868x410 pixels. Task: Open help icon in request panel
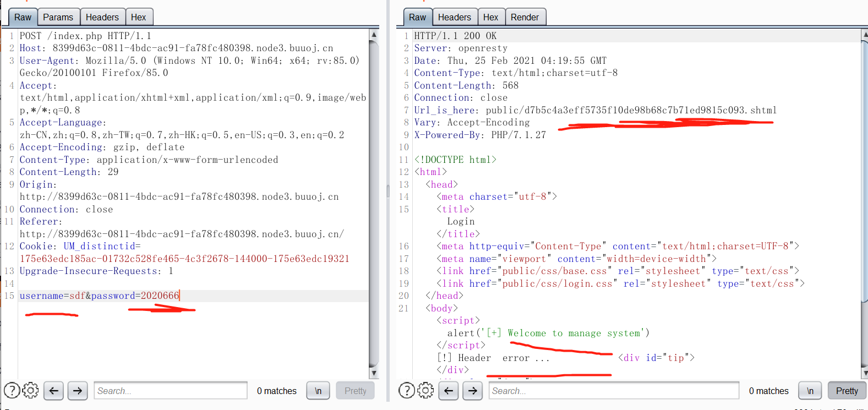tap(12, 391)
